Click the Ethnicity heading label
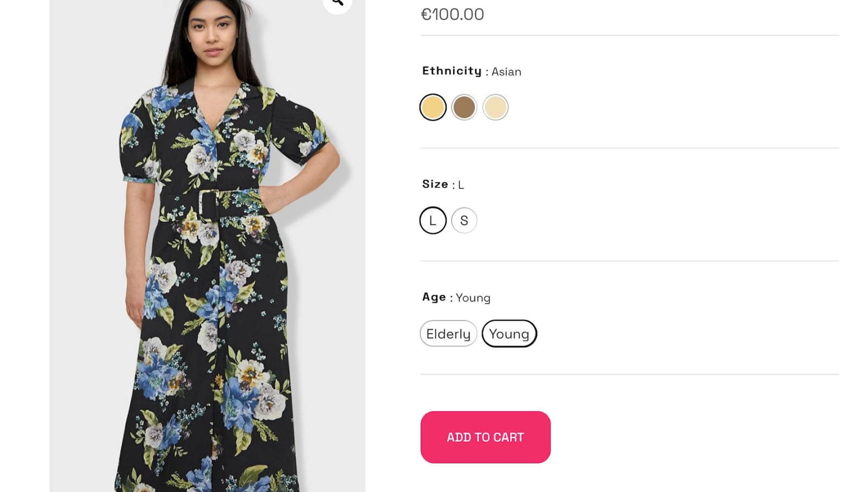The image size is (868, 492). point(452,71)
